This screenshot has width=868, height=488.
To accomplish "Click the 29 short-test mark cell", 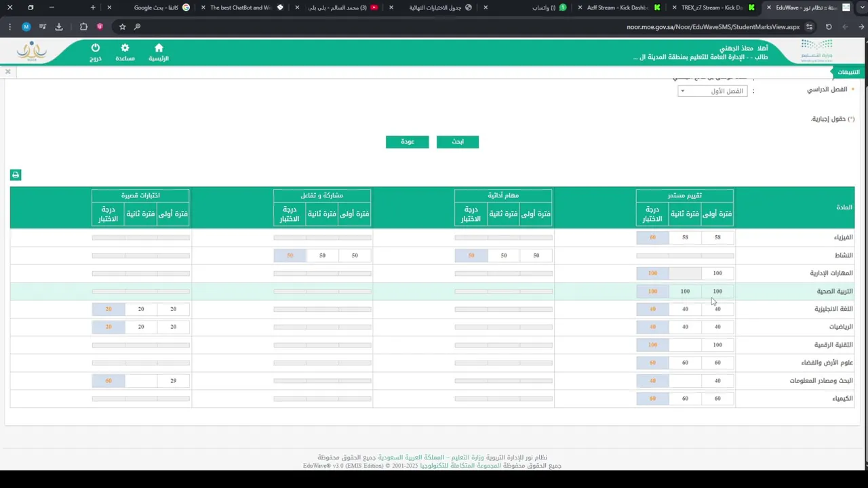I will [174, 381].
